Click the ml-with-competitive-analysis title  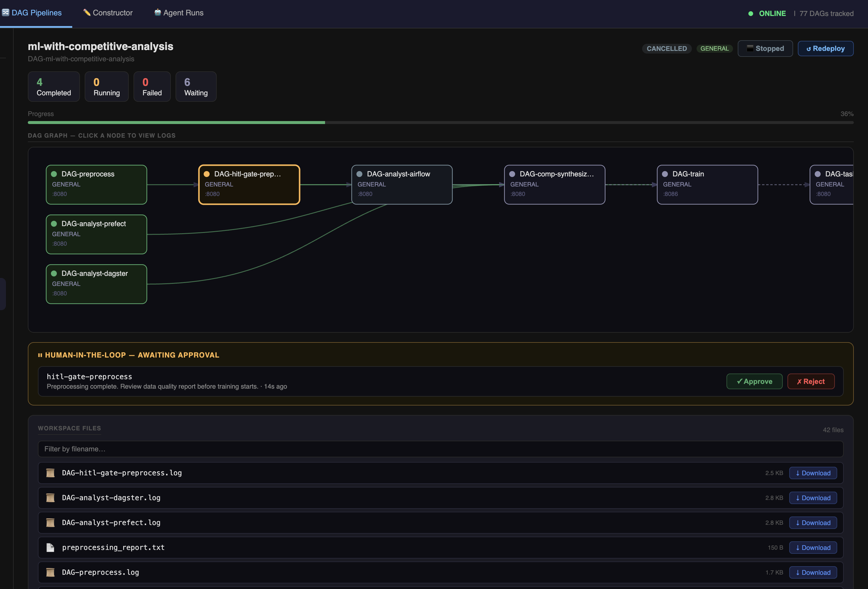pyautogui.click(x=100, y=46)
